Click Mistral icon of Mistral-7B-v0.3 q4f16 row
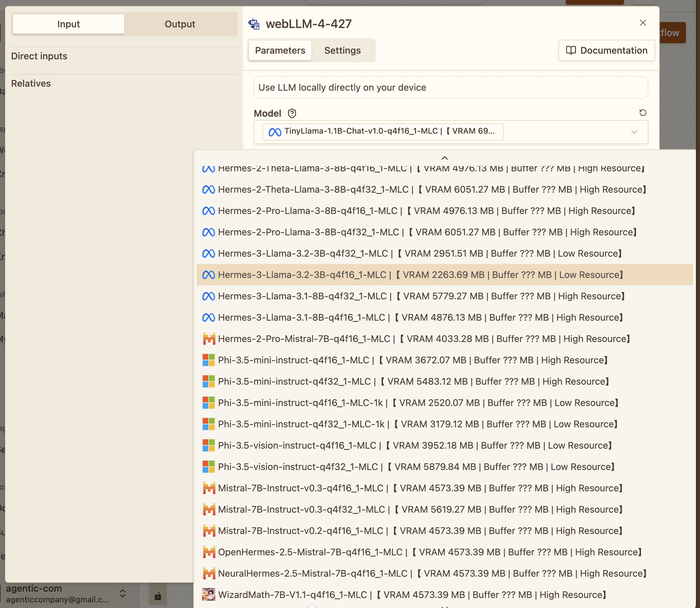Image resolution: width=700 pixels, height=608 pixels. coord(209,488)
